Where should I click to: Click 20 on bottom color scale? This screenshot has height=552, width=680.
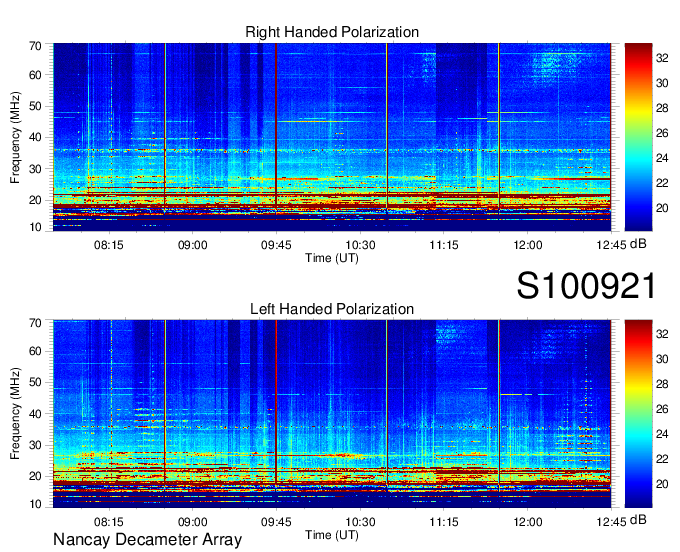pyautogui.click(x=662, y=484)
